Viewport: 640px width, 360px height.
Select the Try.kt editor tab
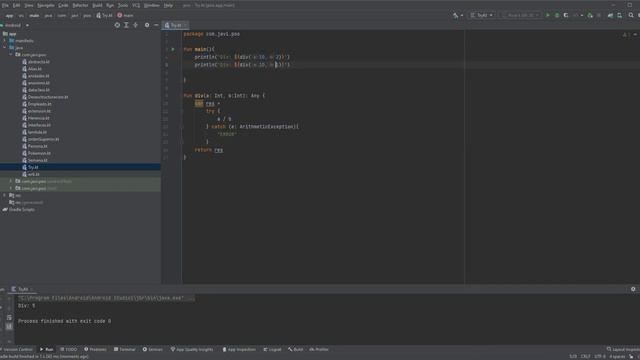pos(176,25)
